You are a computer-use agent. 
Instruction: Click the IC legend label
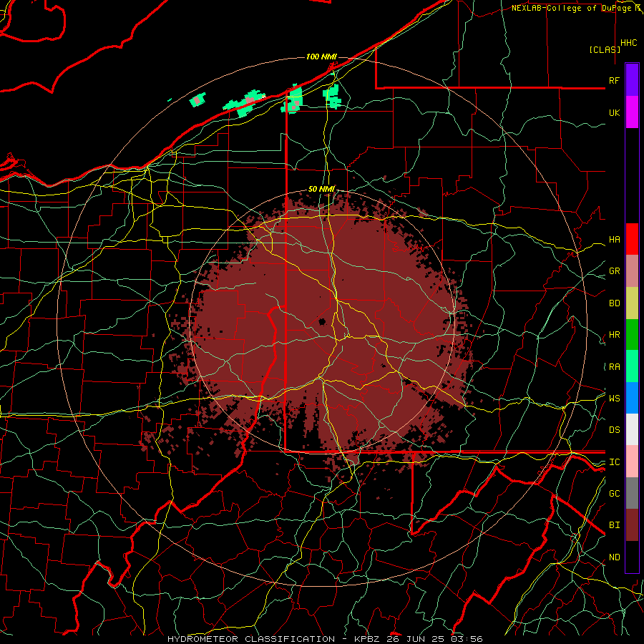pyautogui.click(x=615, y=462)
